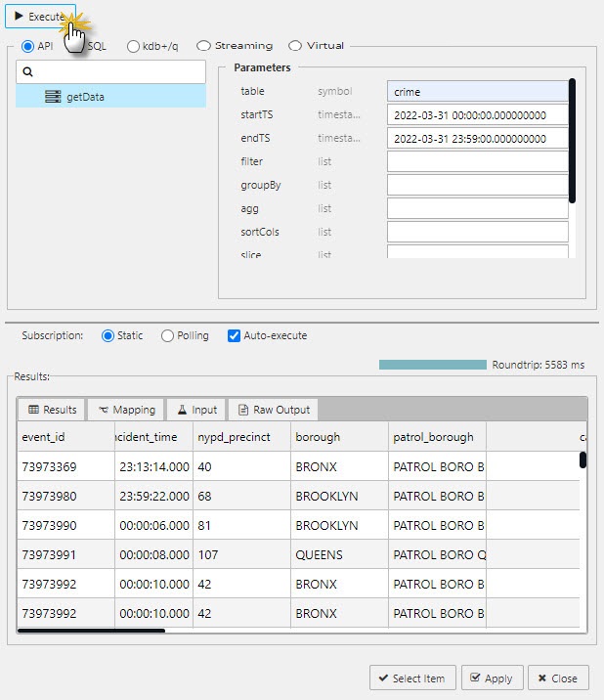
Task: Enable Polling subscription
Action: click(168, 335)
